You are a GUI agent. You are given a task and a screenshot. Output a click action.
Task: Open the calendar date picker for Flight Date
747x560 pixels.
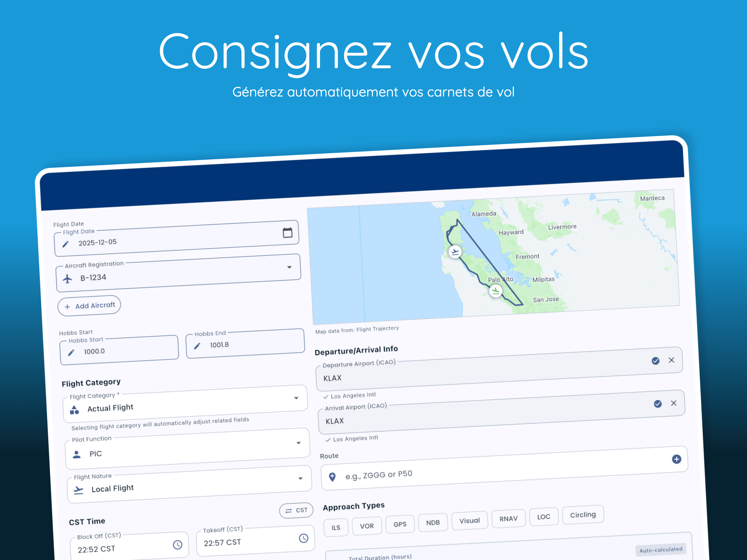(287, 232)
